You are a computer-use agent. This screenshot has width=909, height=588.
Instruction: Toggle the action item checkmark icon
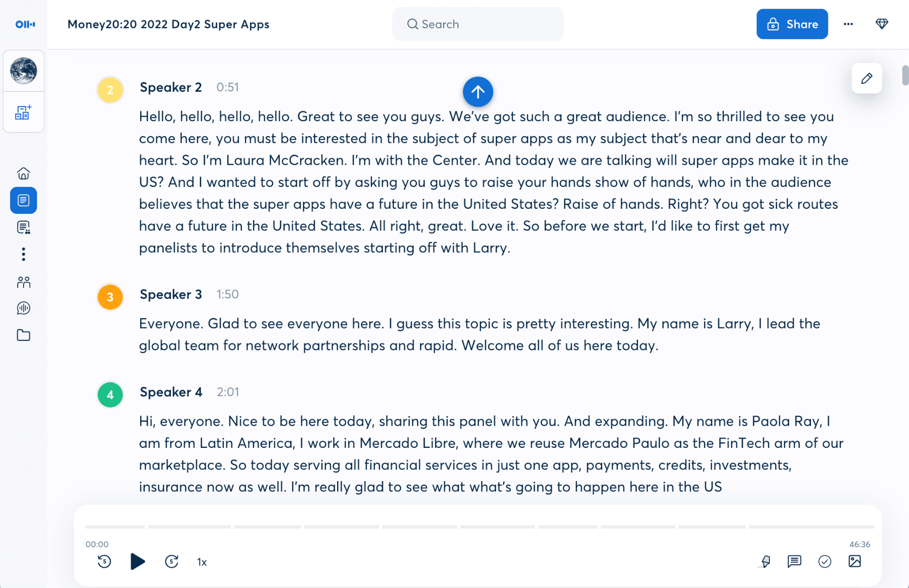click(x=824, y=561)
